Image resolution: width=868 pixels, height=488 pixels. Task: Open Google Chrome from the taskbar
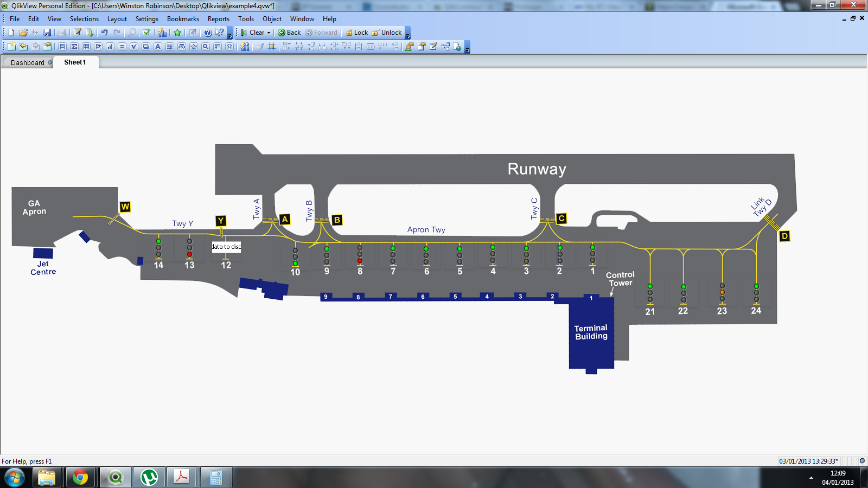[x=80, y=478]
